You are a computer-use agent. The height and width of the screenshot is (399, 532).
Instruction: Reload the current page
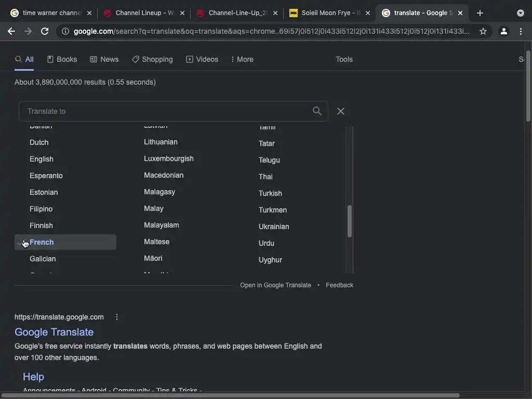pyautogui.click(x=45, y=31)
